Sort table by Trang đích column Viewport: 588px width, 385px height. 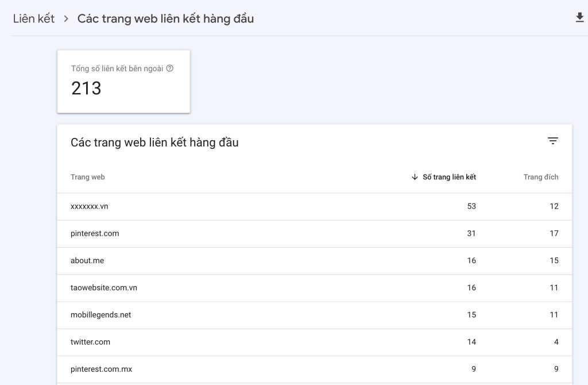point(541,177)
